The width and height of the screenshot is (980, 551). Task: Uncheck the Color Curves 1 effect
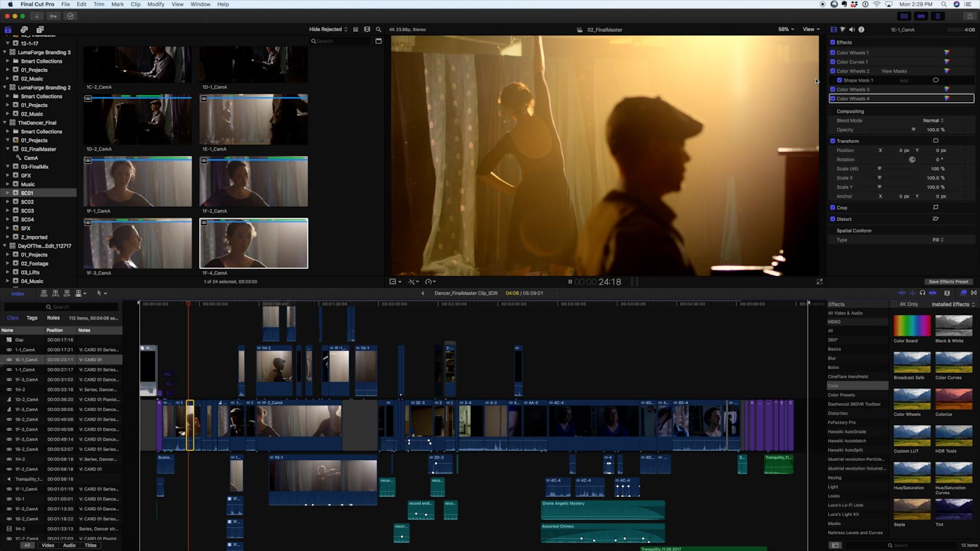pyautogui.click(x=832, y=62)
